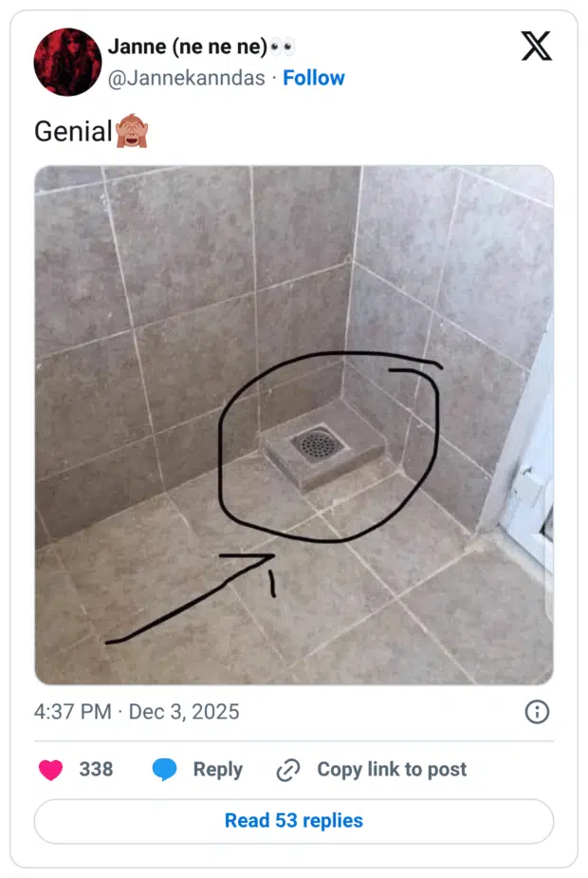Select Copy link to post

(x=392, y=770)
